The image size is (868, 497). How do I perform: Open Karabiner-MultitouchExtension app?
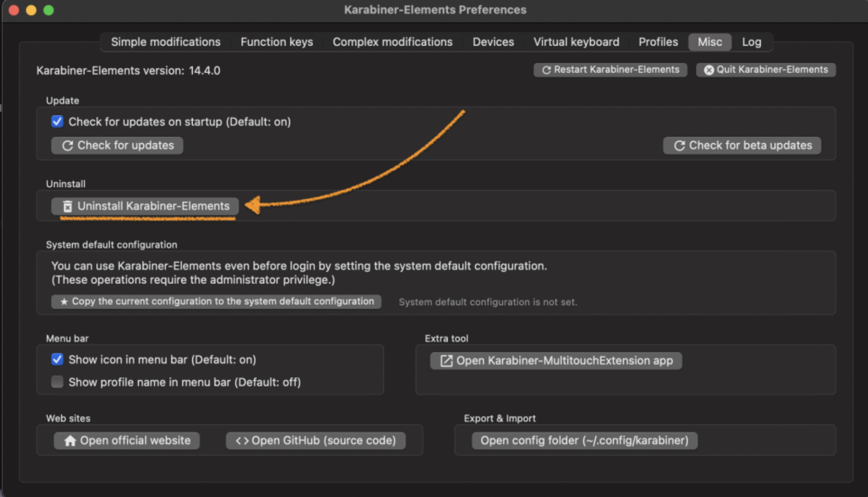pos(556,360)
